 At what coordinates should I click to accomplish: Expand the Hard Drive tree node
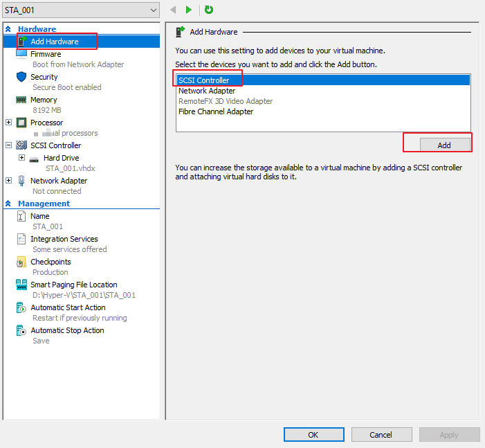21,158
